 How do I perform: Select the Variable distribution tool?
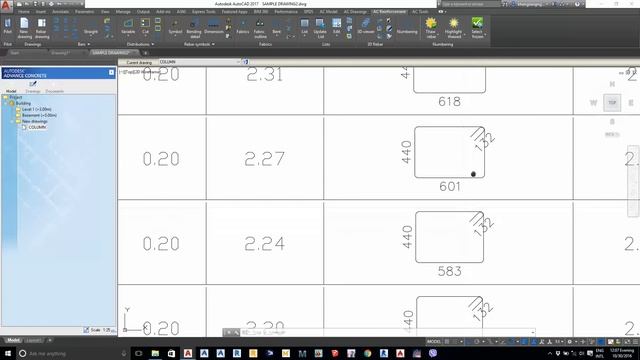[x=128, y=27]
